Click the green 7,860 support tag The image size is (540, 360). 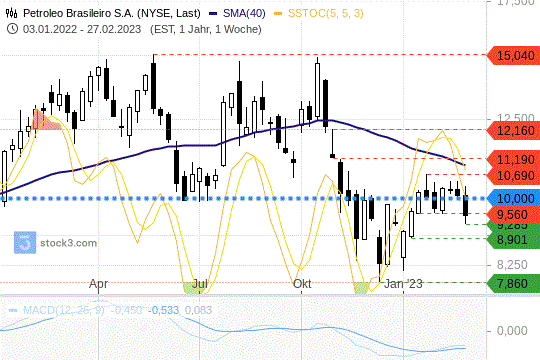point(513,284)
